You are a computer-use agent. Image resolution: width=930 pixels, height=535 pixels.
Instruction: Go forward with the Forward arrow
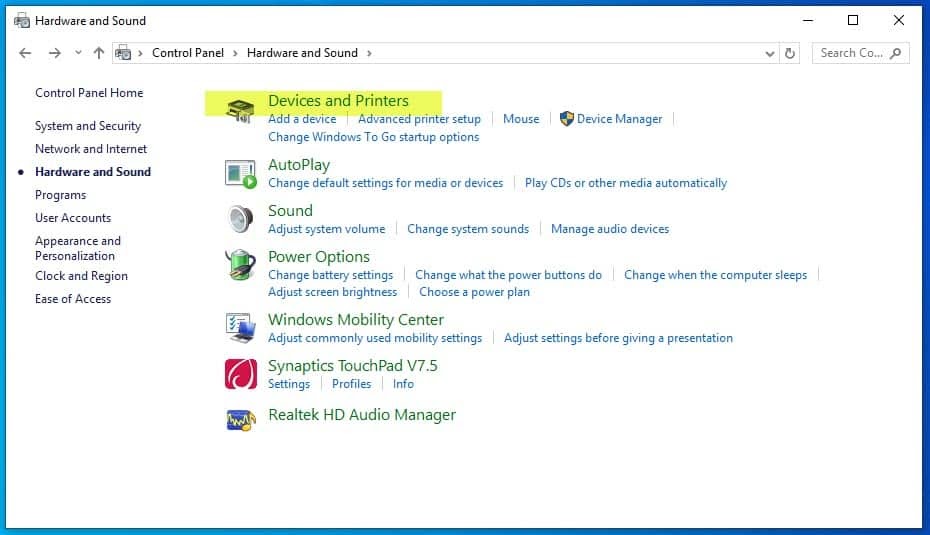[55, 53]
